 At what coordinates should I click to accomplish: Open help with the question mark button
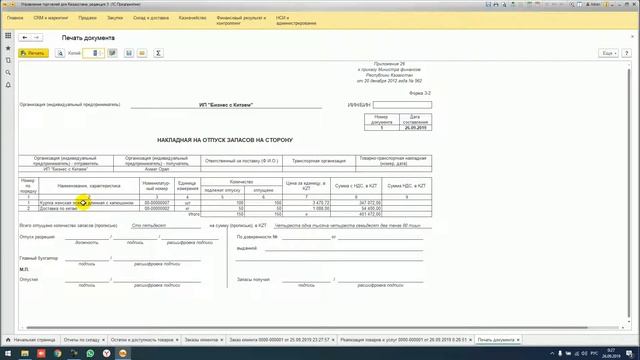627,53
